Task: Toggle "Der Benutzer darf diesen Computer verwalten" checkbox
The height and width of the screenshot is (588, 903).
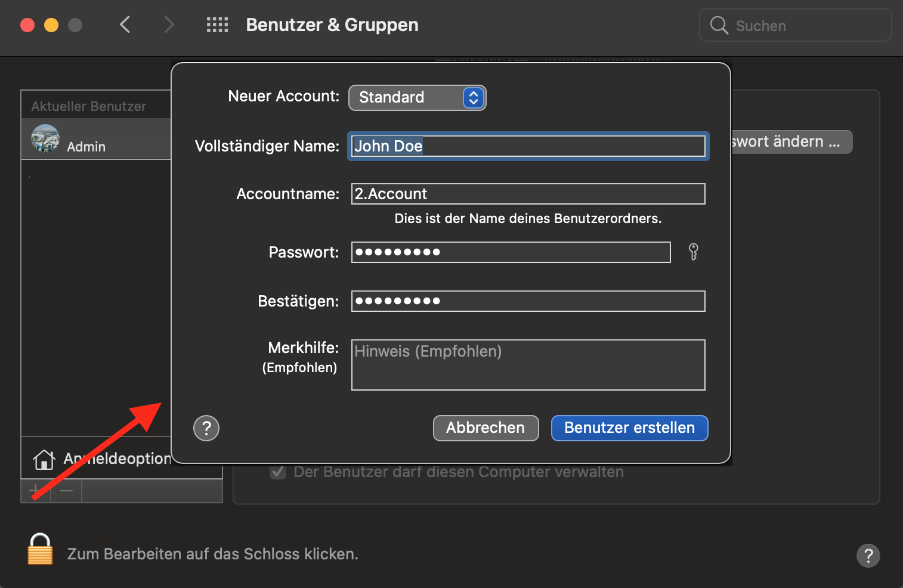Action: (278, 472)
